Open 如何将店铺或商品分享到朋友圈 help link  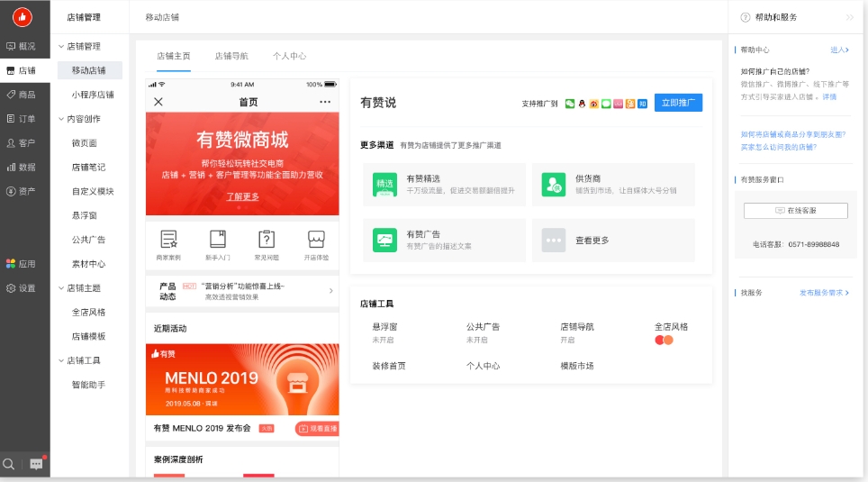pos(793,134)
